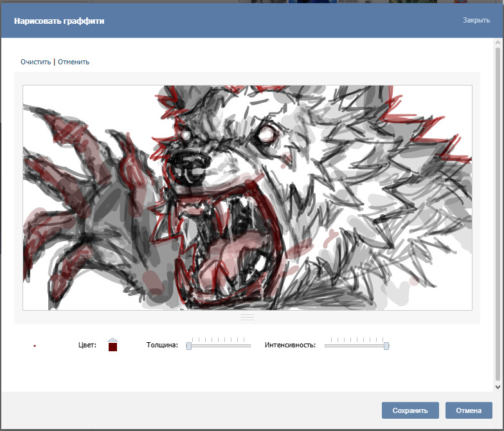The height and width of the screenshot is (431, 504).
Task: Click the Отменить undo link
Action: (73, 62)
